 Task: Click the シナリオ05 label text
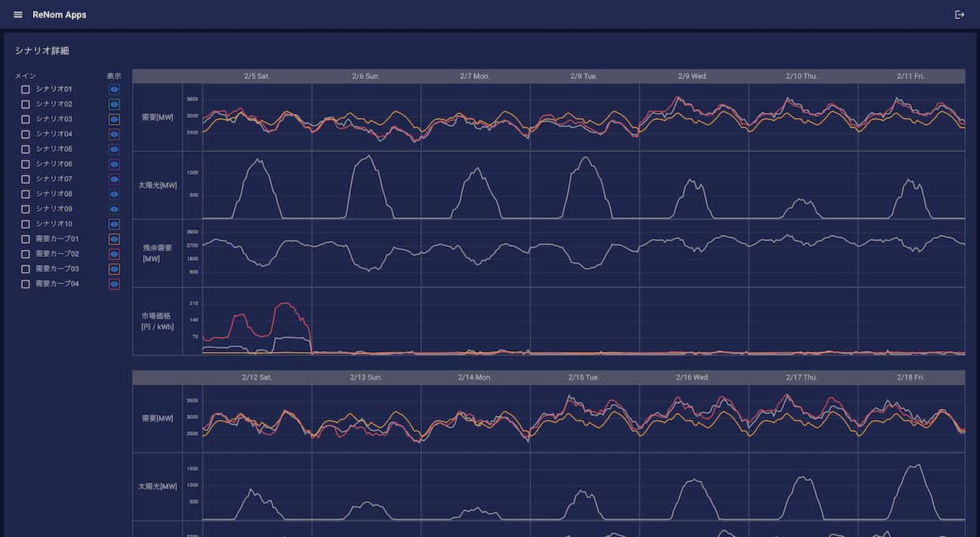click(54, 149)
